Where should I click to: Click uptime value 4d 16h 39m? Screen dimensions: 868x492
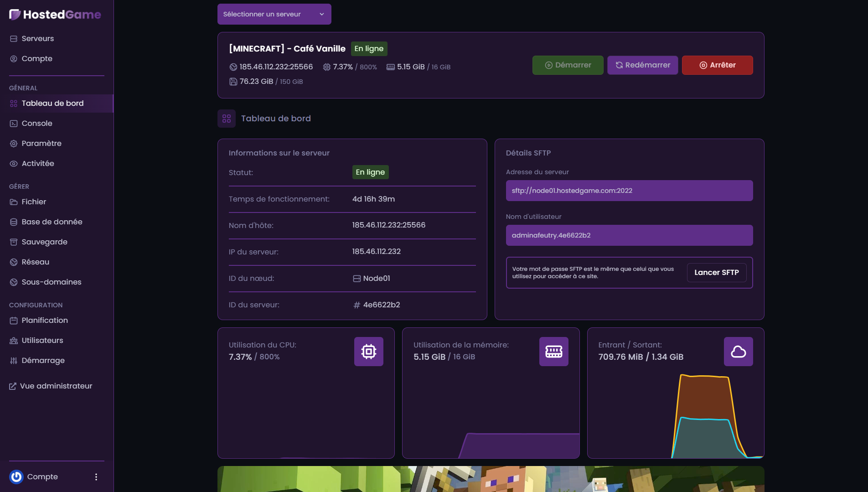[373, 199]
